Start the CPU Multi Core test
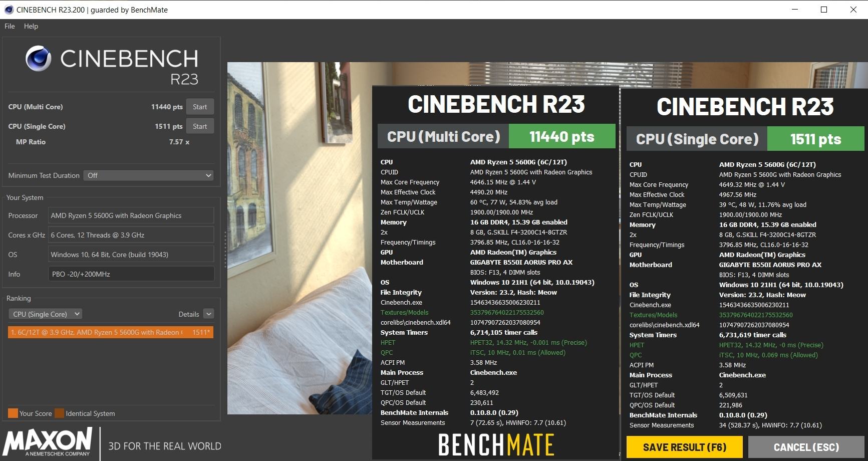Image resolution: width=868 pixels, height=461 pixels. 200,107
